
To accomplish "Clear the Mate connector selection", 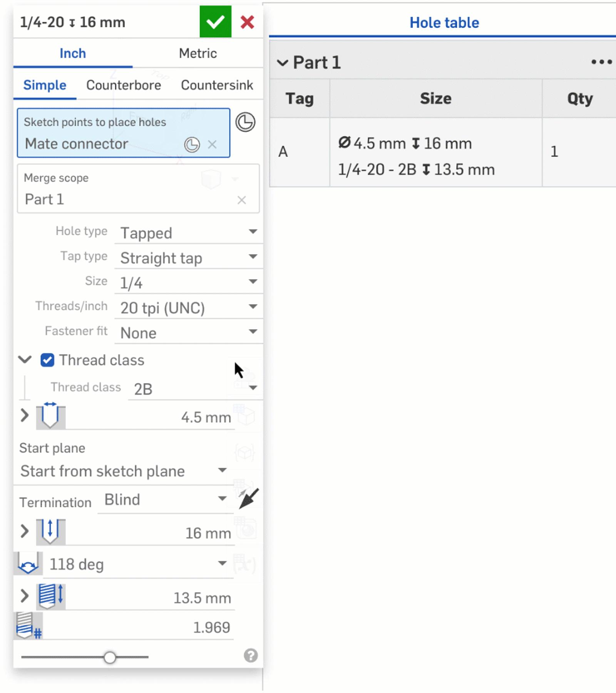I will tap(212, 144).
